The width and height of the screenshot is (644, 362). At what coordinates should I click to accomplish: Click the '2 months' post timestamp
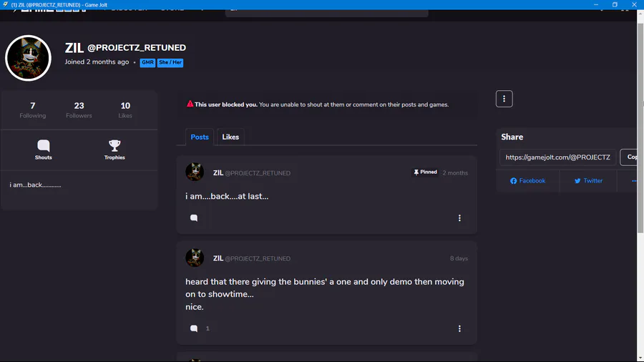[x=455, y=173]
